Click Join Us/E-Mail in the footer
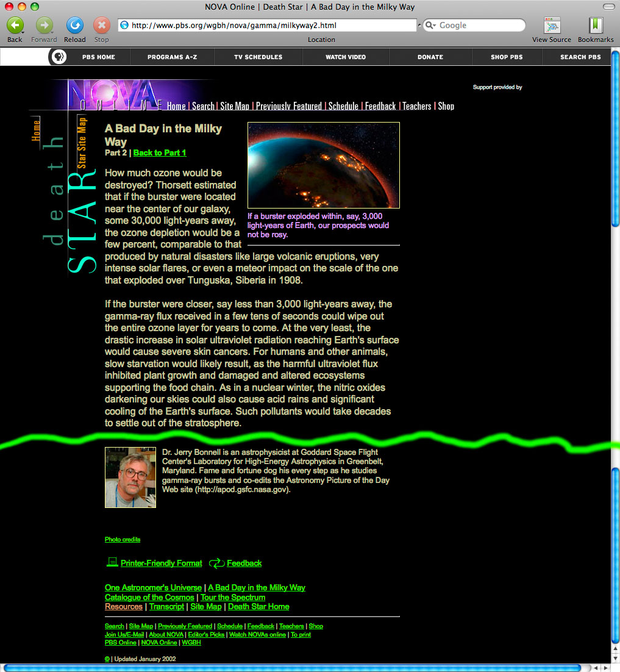Image resolution: width=620 pixels, height=672 pixels. [124, 634]
